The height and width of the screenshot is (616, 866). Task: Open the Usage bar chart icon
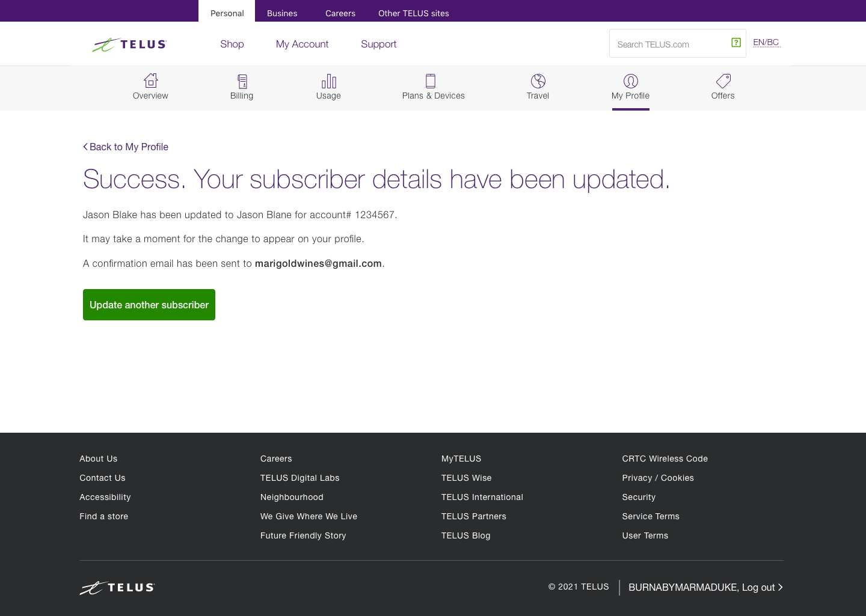coord(329,81)
